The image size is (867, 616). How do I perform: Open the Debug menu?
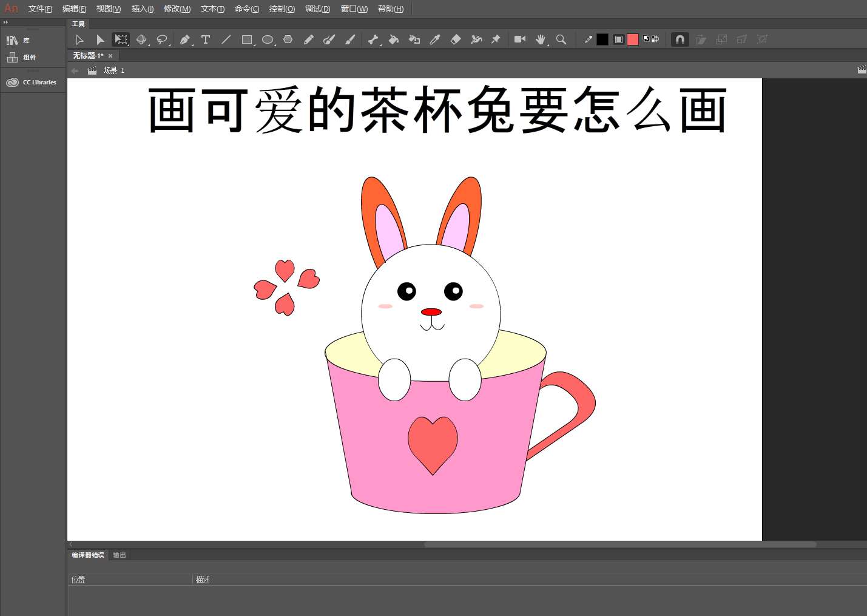click(x=317, y=8)
